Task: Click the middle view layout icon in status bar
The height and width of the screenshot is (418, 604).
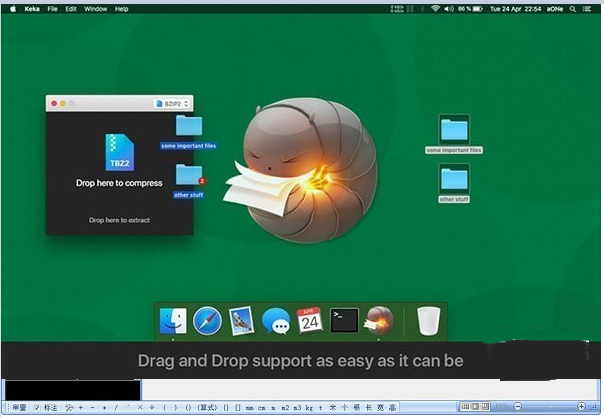Action: pyautogui.click(x=475, y=406)
